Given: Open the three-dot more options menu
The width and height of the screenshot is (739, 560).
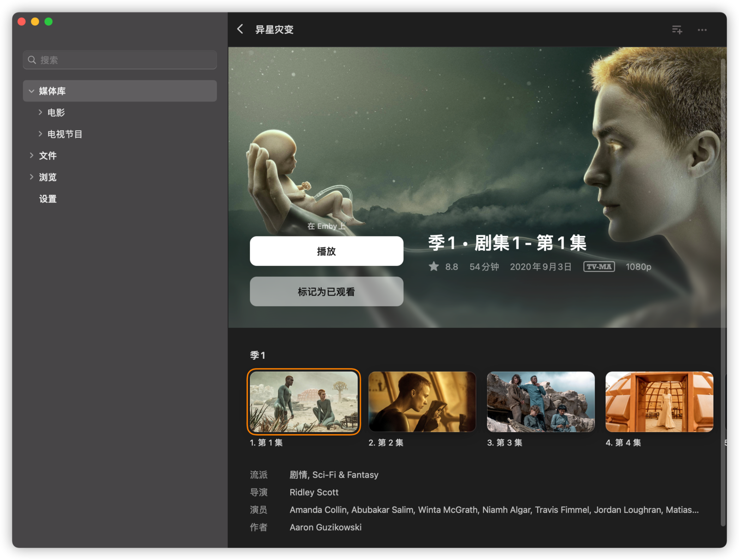Looking at the screenshot, I should [702, 30].
